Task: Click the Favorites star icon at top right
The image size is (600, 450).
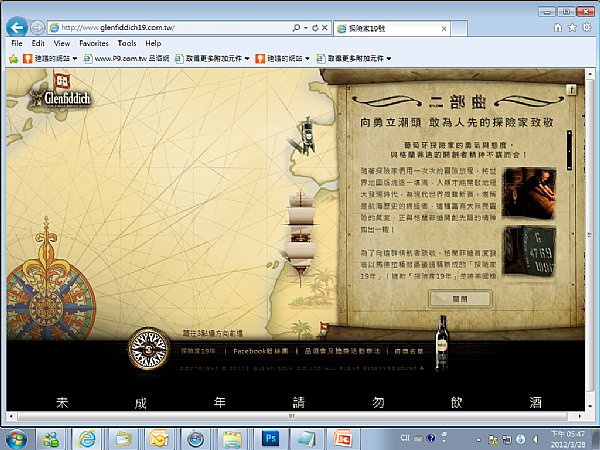Action: 572,28
